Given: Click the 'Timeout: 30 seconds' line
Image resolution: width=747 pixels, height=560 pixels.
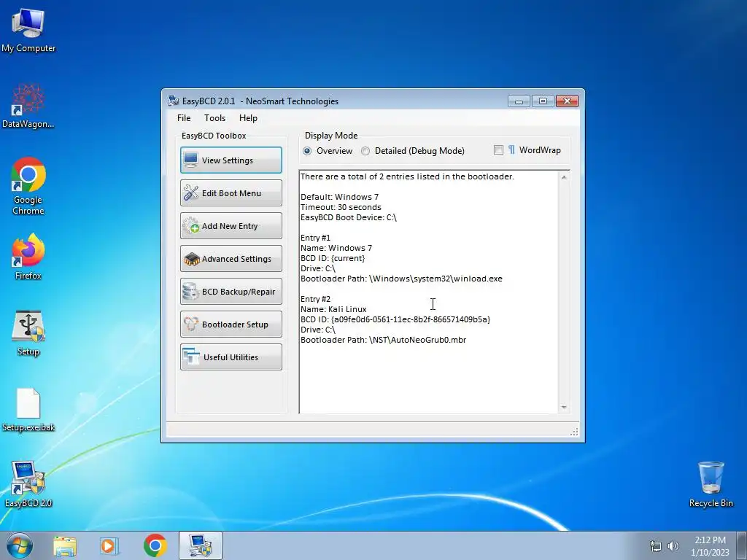Looking at the screenshot, I should coord(341,207).
